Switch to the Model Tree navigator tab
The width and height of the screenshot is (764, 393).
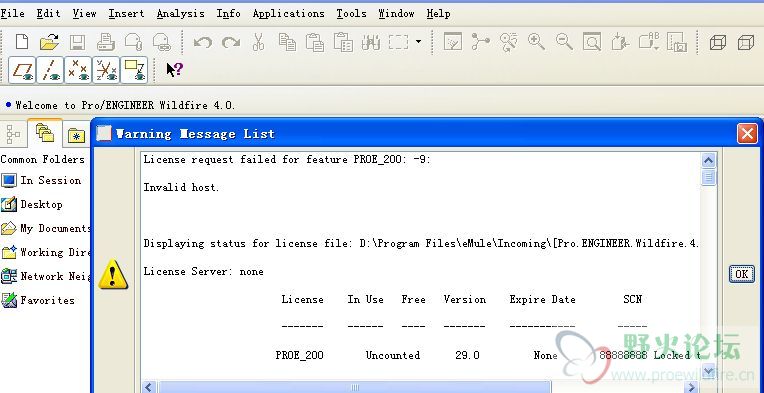pos(14,134)
